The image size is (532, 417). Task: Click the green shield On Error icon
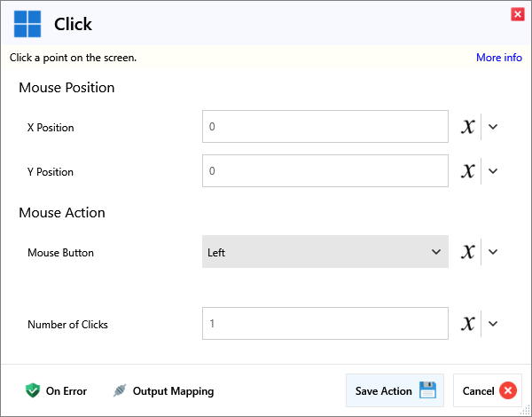click(33, 390)
